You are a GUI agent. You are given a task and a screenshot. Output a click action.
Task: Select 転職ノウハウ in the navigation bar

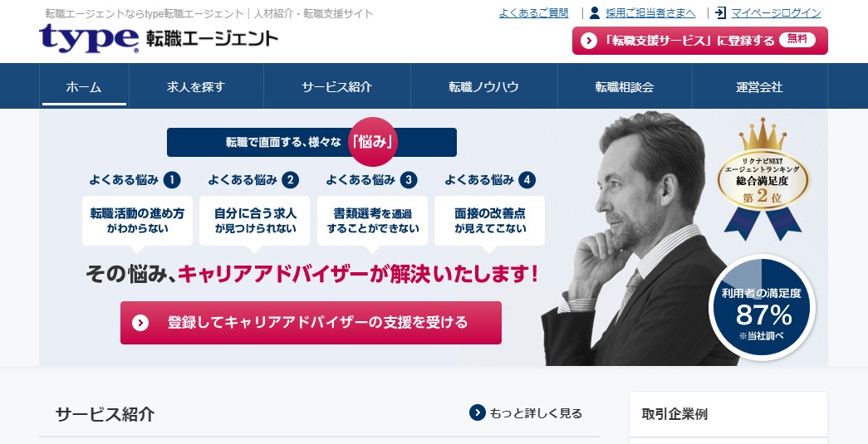click(483, 86)
